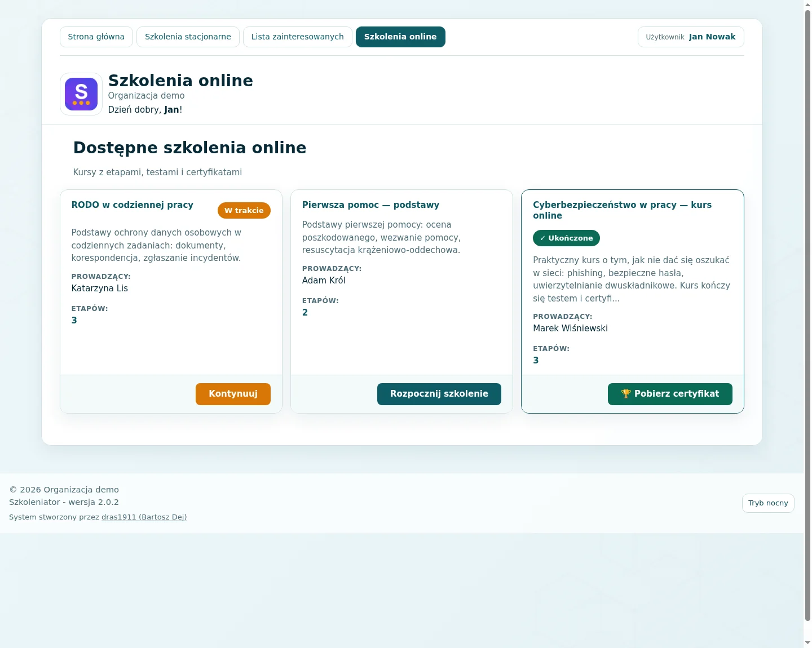This screenshot has height=648, width=812.
Task: Select the Szkolenia online tab
Action: 400,37
